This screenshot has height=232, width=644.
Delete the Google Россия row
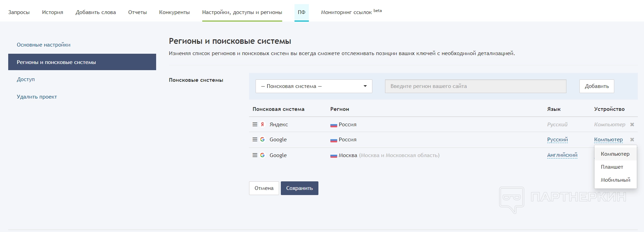click(x=632, y=140)
